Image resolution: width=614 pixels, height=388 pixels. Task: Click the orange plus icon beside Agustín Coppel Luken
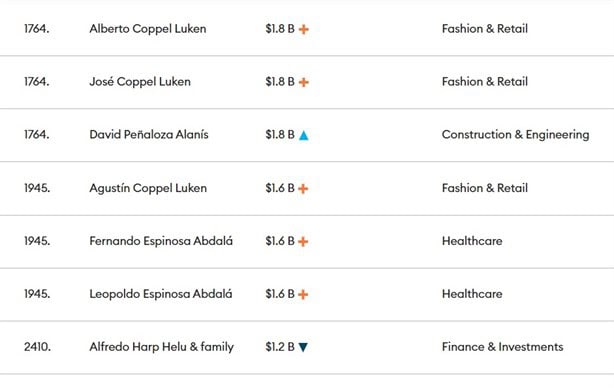point(303,189)
